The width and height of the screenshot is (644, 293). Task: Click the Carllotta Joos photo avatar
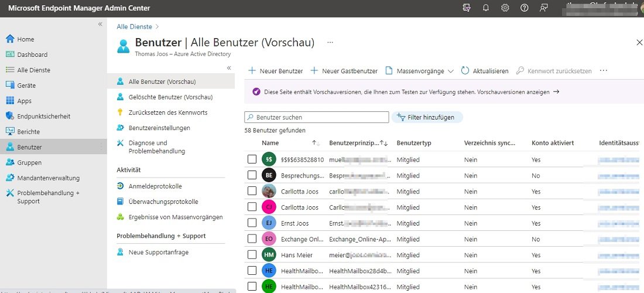click(269, 192)
